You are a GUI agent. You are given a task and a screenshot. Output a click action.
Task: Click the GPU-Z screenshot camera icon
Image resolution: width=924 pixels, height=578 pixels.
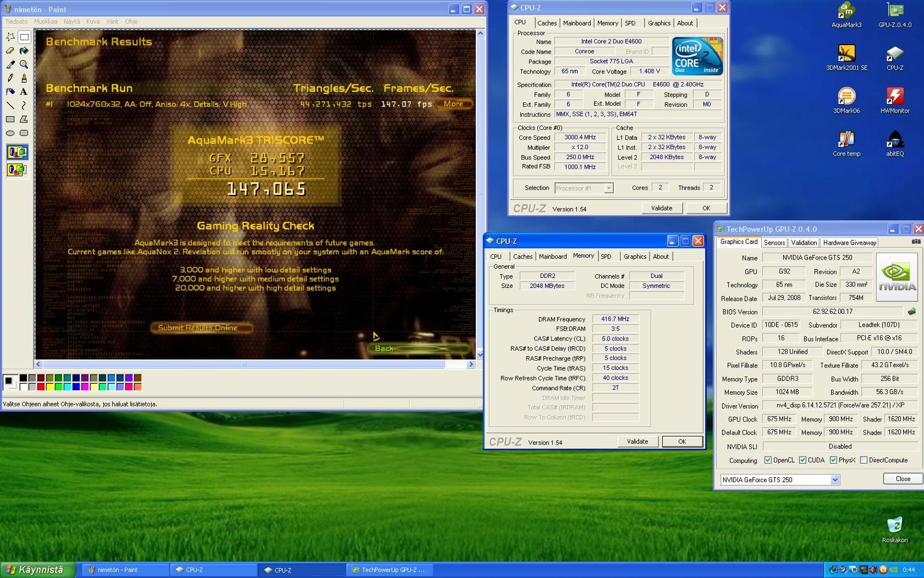click(x=916, y=241)
